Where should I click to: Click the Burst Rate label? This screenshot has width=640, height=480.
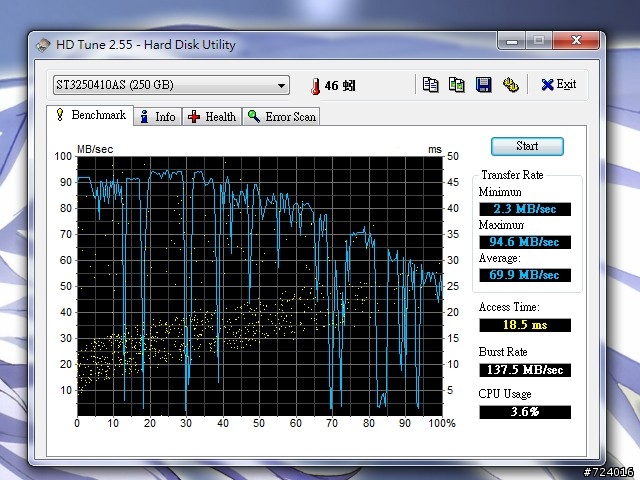(x=503, y=352)
